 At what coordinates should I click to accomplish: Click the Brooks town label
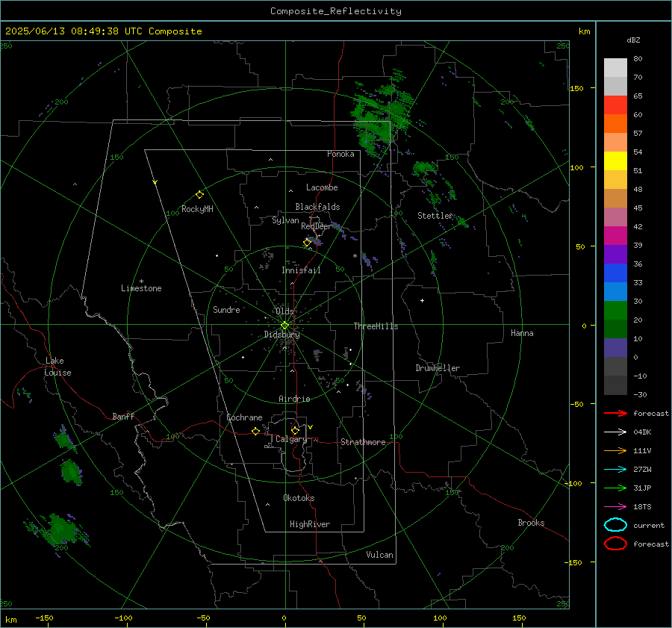click(531, 523)
